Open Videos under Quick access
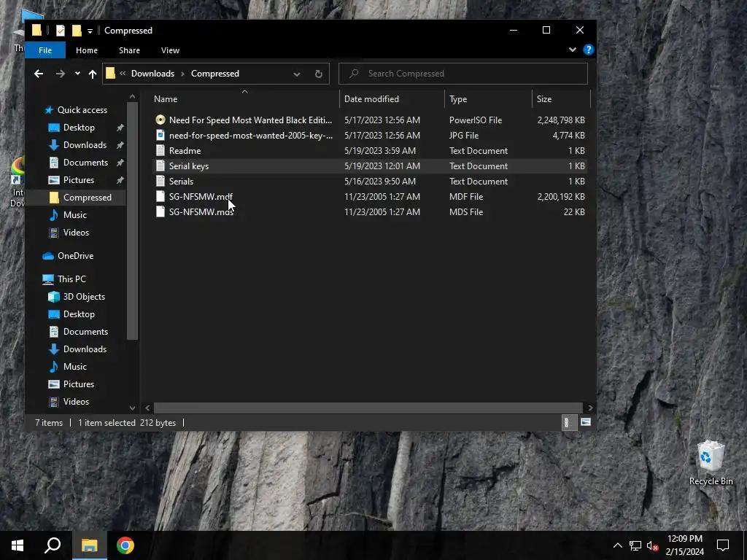747x560 pixels. [x=76, y=233]
